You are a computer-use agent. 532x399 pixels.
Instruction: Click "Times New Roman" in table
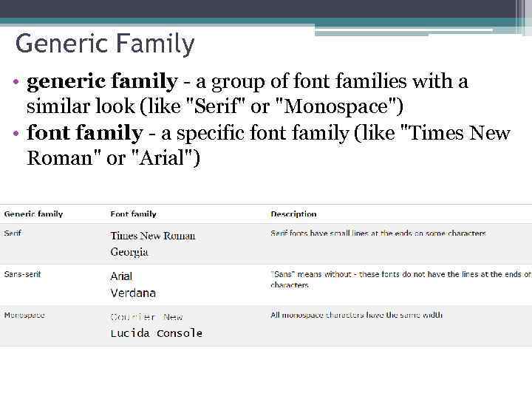[x=153, y=236]
